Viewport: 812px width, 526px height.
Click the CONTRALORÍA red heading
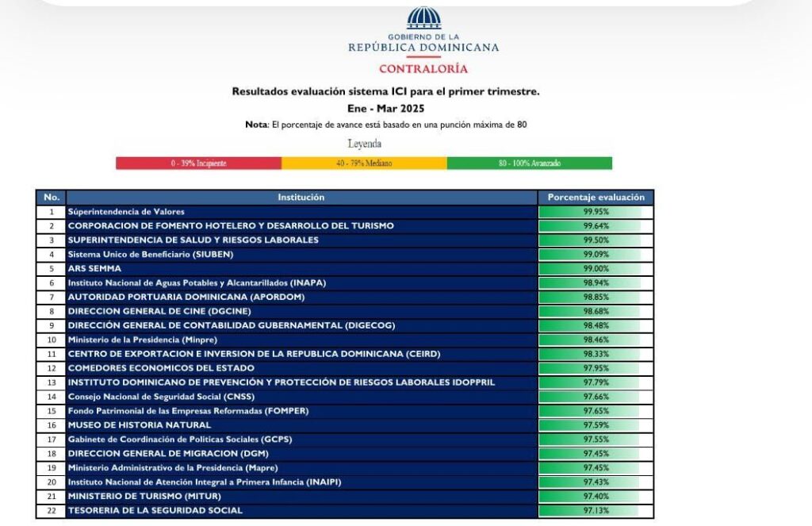(423, 69)
